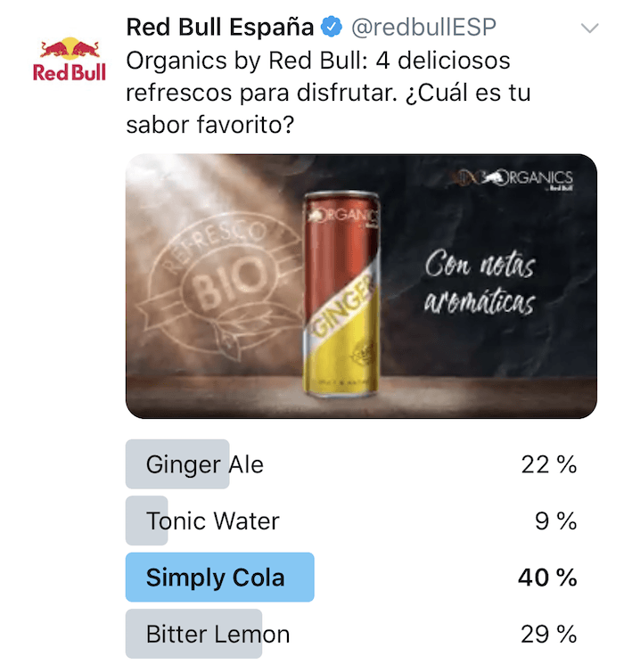624x672 pixels.
Task: Click the blue verified badge icon
Action: (x=333, y=27)
